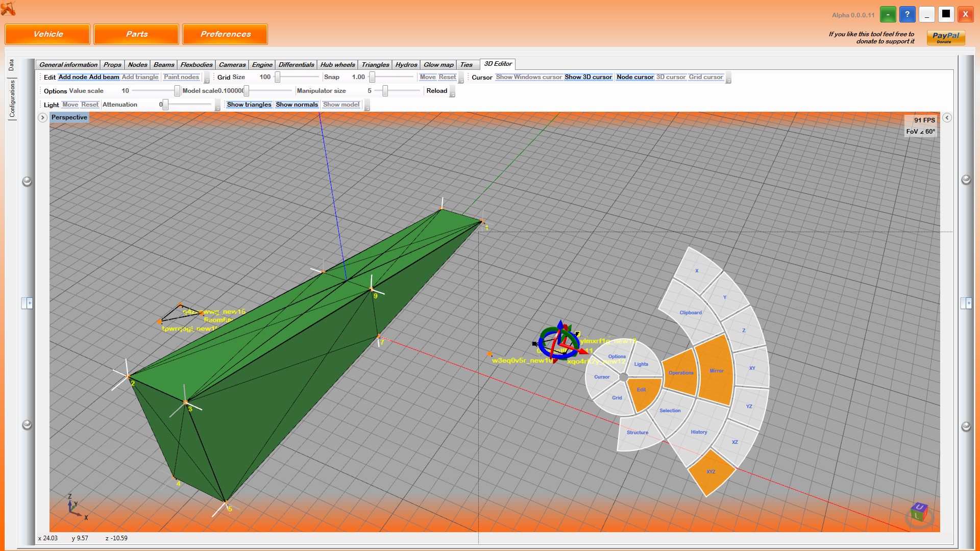Select History segment in radial menu

point(699,432)
